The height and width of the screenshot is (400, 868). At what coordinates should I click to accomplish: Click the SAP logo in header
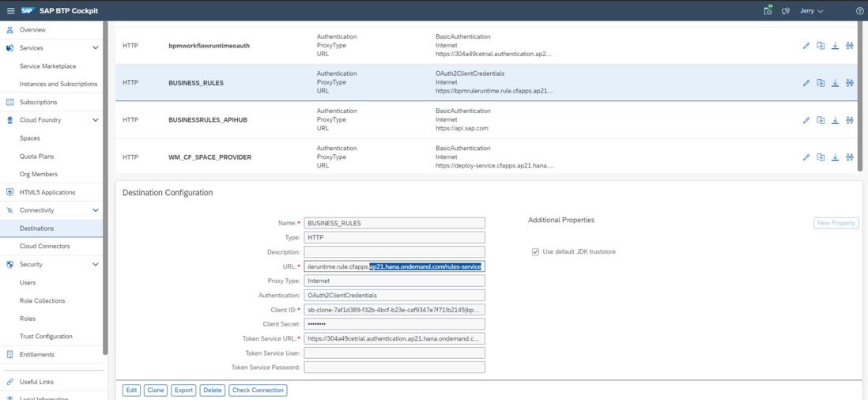click(x=28, y=10)
